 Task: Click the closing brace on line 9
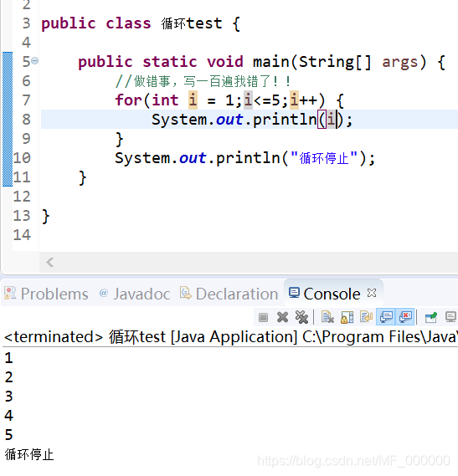(119, 139)
